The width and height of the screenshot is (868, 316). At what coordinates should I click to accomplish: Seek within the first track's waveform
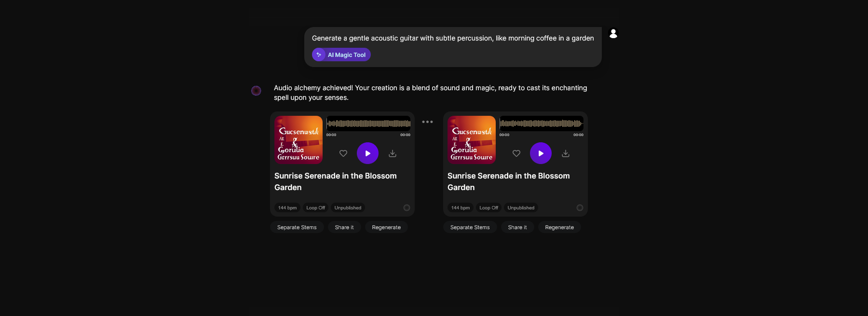click(x=368, y=124)
